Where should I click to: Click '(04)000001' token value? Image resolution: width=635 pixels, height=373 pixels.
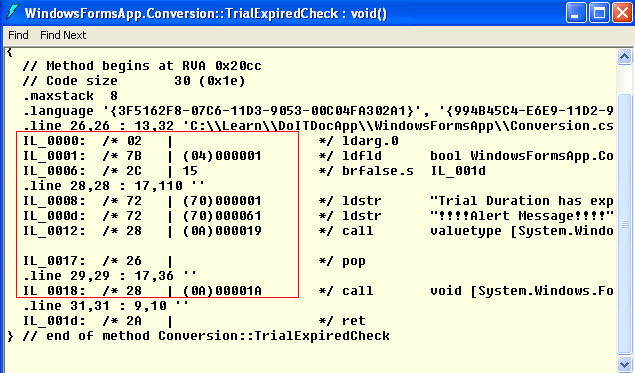222,156
